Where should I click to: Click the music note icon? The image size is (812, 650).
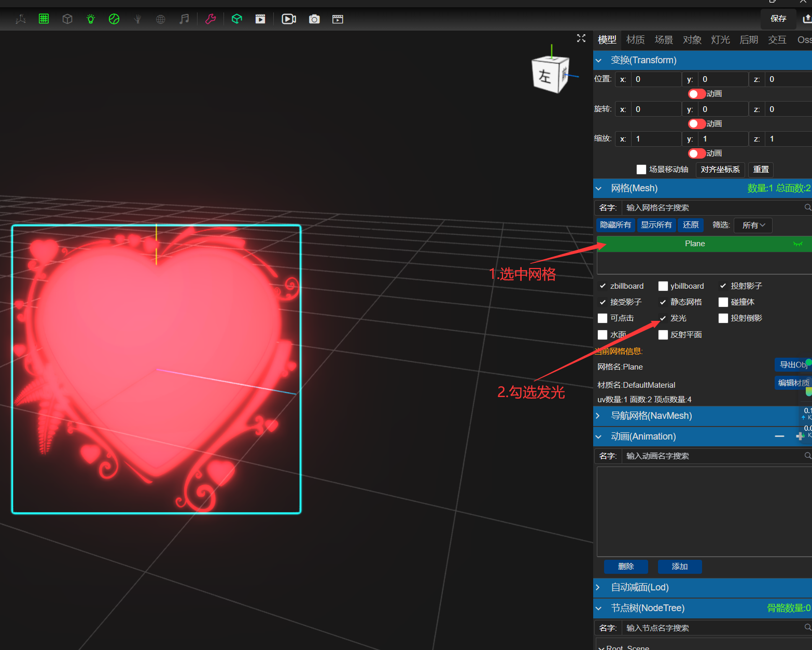(184, 19)
